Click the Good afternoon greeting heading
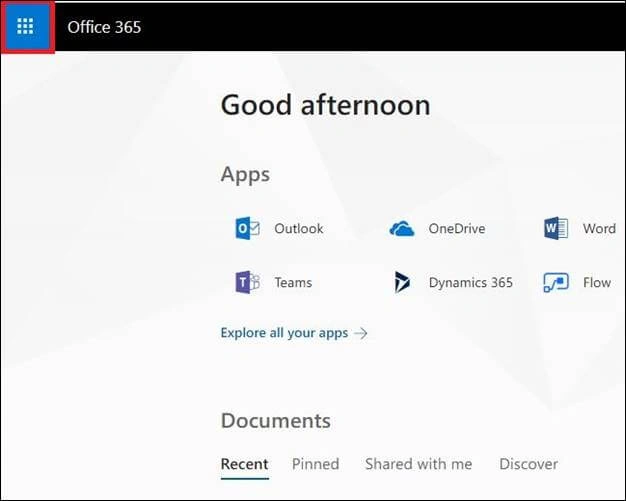The width and height of the screenshot is (626, 501). click(325, 105)
